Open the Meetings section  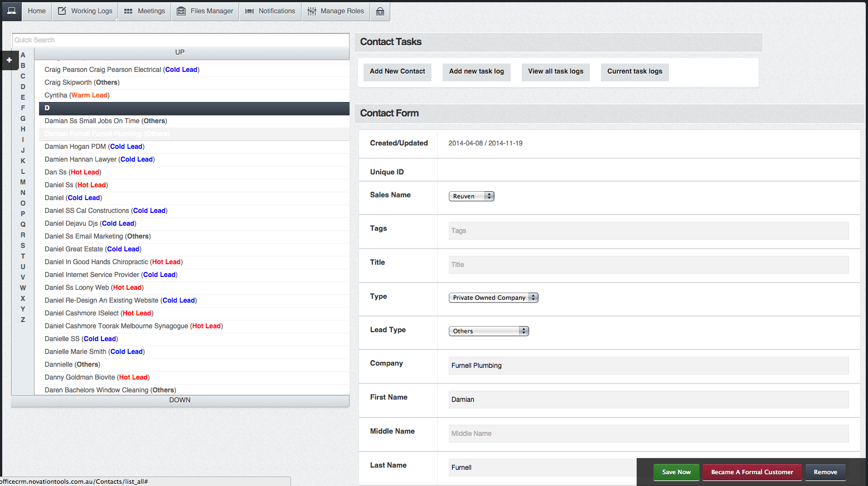tap(144, 11)
